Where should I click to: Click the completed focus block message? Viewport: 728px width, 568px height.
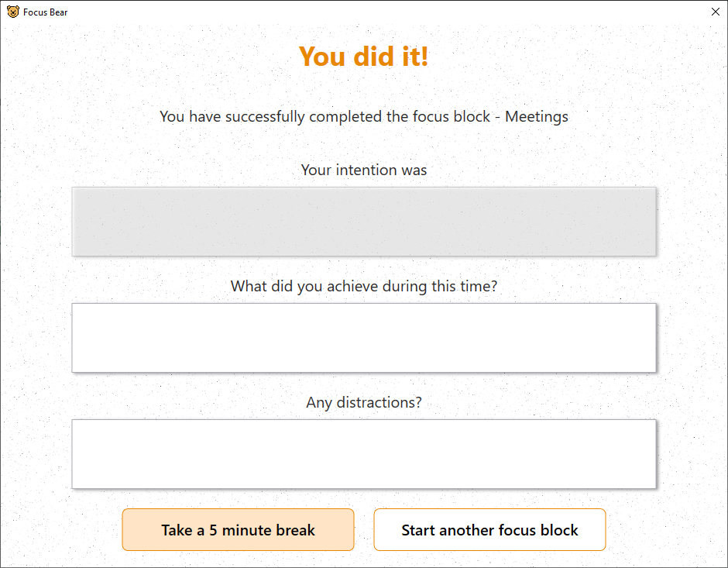click(x=363, y=116)
